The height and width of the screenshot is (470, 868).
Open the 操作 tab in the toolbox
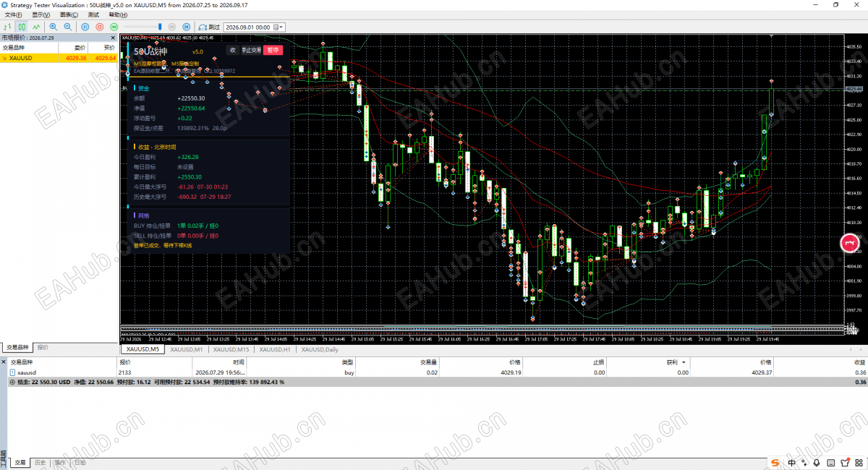tap(59, 463)
